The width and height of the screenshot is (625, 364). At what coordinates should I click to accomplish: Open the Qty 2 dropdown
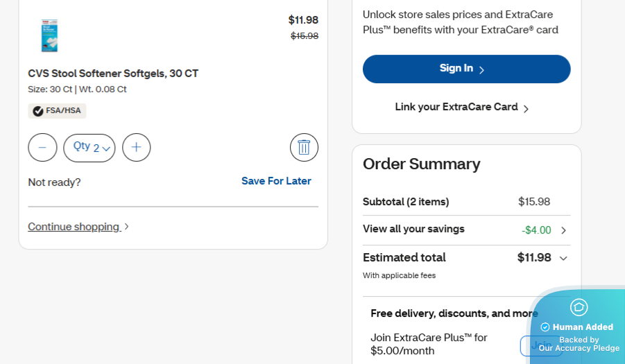pos(89,148)
